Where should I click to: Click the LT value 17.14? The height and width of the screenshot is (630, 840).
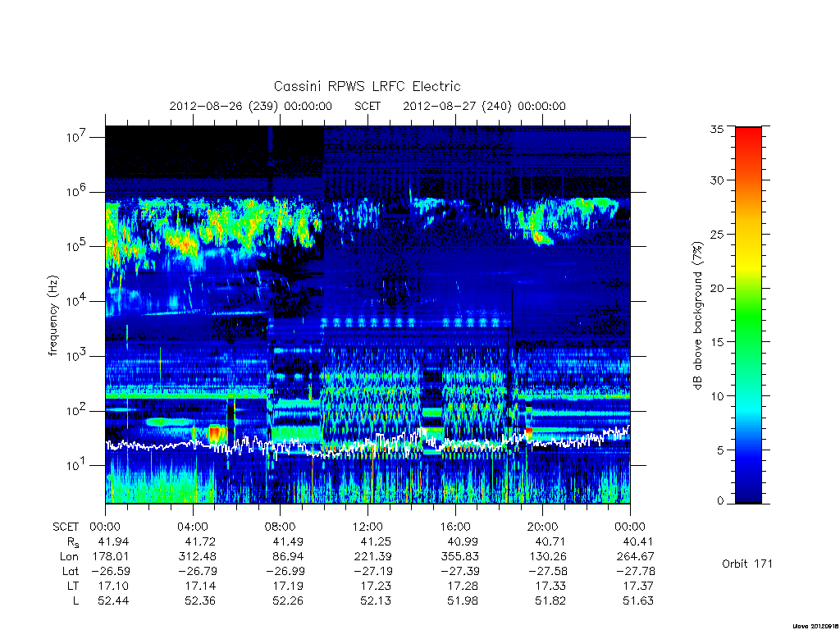coord(200,586)
